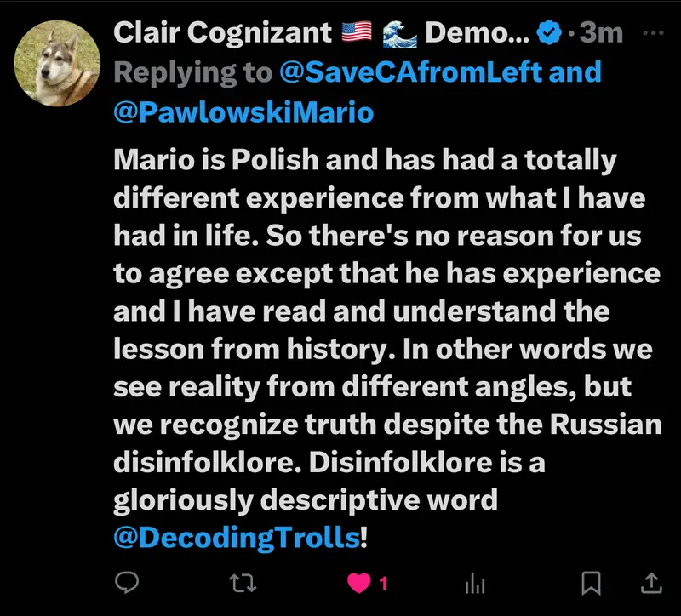Open the Clair Cognizant profile name
This screenshot has width=681, height=616.
pyautogui.click(x=222, y=33)
